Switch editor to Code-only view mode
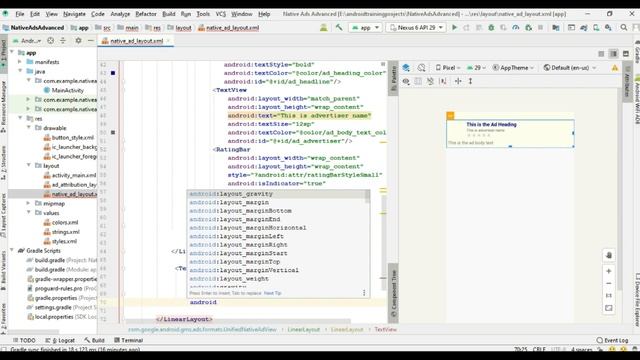This screenshot has height=360, width=640. (601, 54)
